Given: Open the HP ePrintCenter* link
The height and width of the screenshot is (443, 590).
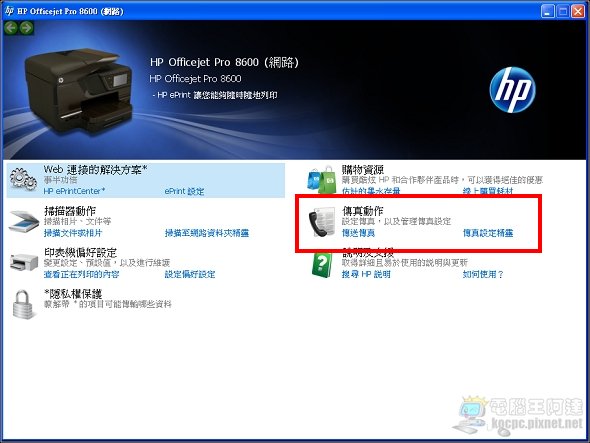Looking at the screenshot, I should (74, 191).
